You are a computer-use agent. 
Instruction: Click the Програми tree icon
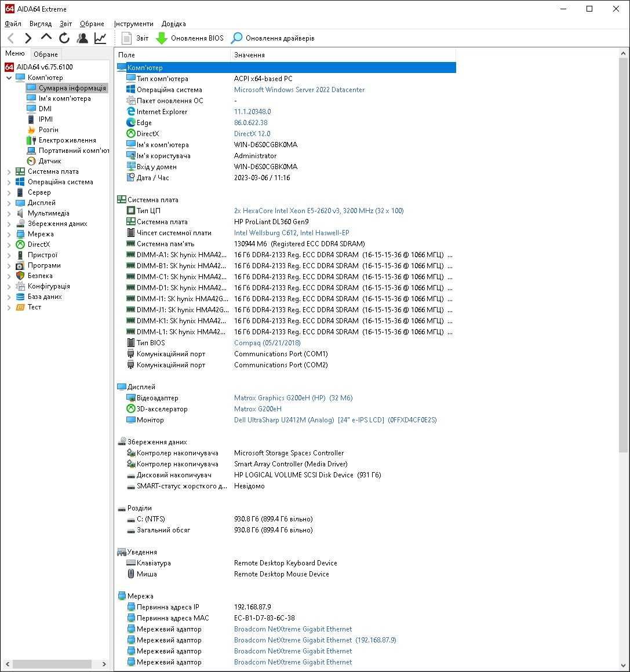20,265
